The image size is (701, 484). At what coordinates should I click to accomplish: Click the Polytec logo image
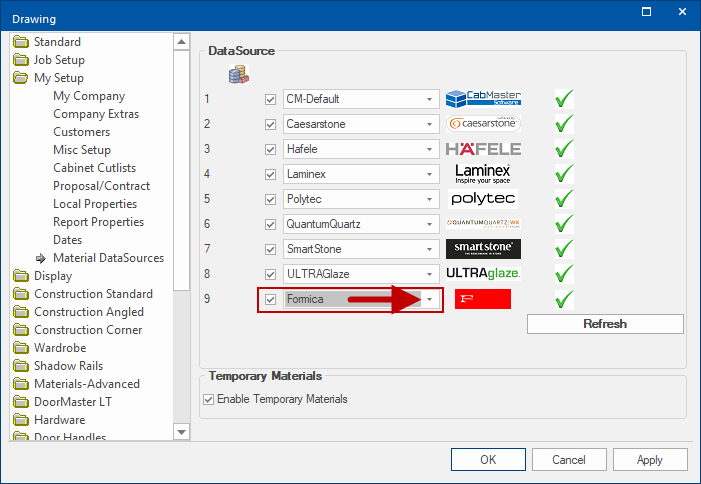click(x=483, y=199)
